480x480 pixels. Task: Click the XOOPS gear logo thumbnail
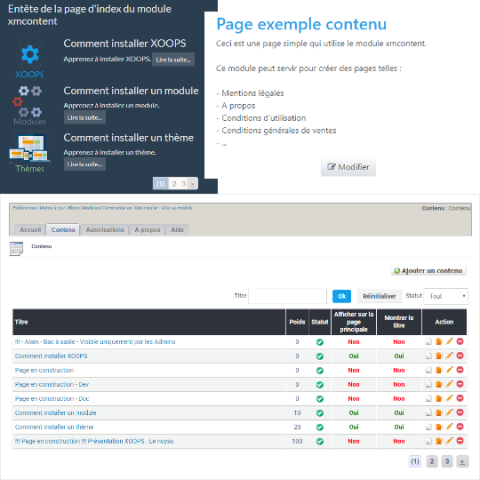(x=30, y=59)
